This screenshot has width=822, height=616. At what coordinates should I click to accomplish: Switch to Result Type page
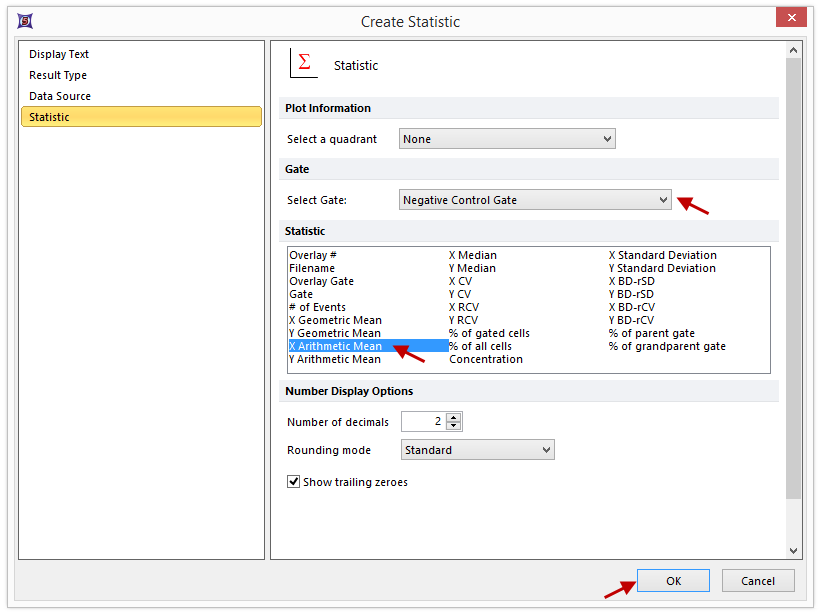pos(58,75)
